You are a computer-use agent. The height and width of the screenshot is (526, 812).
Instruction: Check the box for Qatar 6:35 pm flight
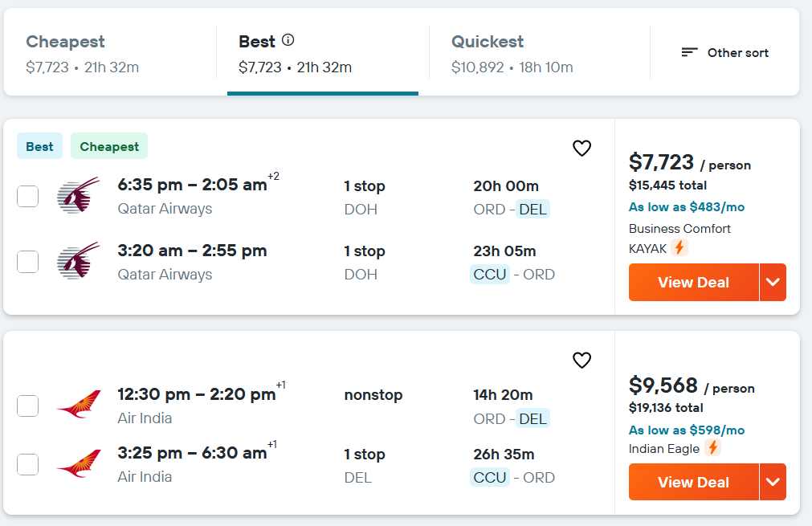coord(28,196)
